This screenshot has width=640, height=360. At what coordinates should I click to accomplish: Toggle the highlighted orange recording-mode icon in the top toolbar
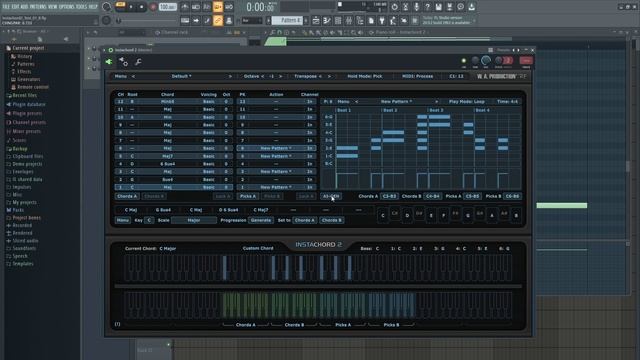[218, 7]
